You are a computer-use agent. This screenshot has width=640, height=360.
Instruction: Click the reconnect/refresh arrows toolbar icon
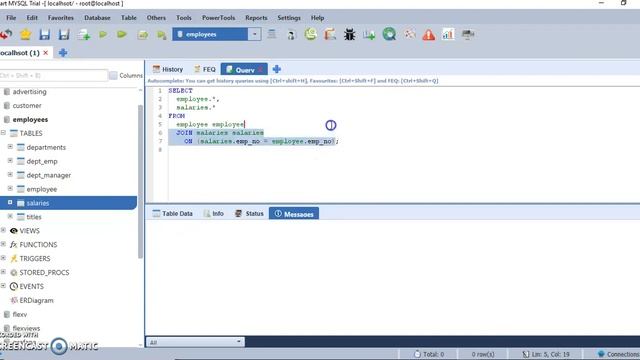tap(6, 35)
